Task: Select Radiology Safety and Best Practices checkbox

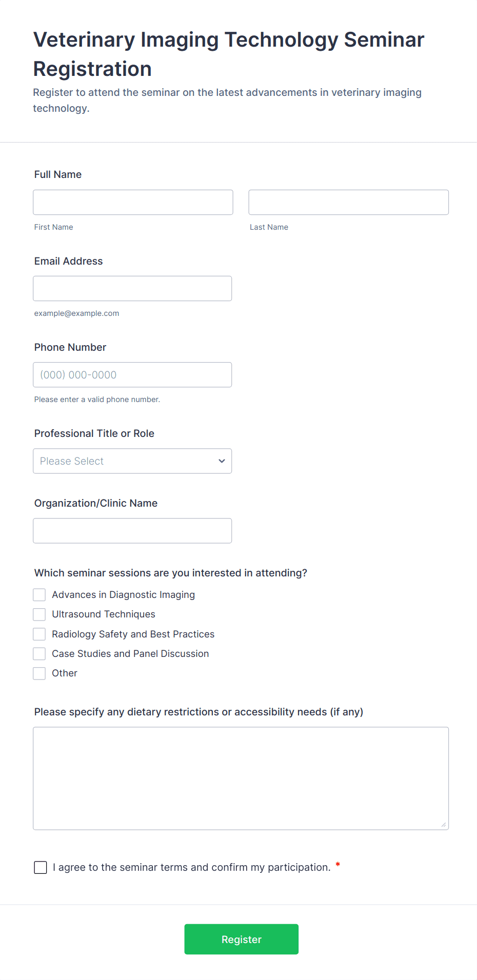Action: (39, 634)
